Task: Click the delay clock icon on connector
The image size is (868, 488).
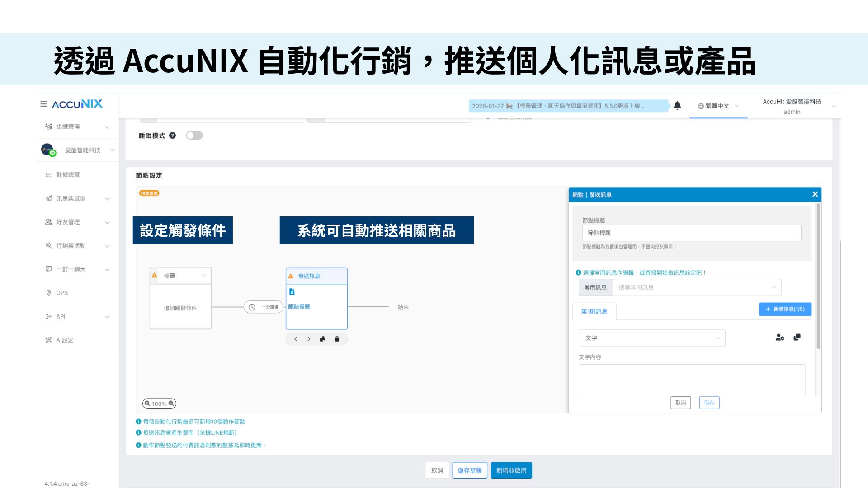Action: click(x=252, y=307)
